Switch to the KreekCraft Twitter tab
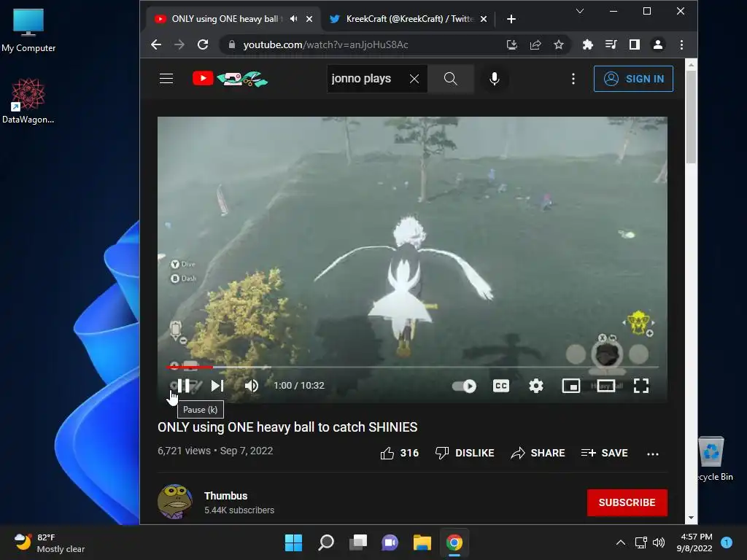Viewport: 747px width, 560px height. pyautogui.click(x=409, y=18)
